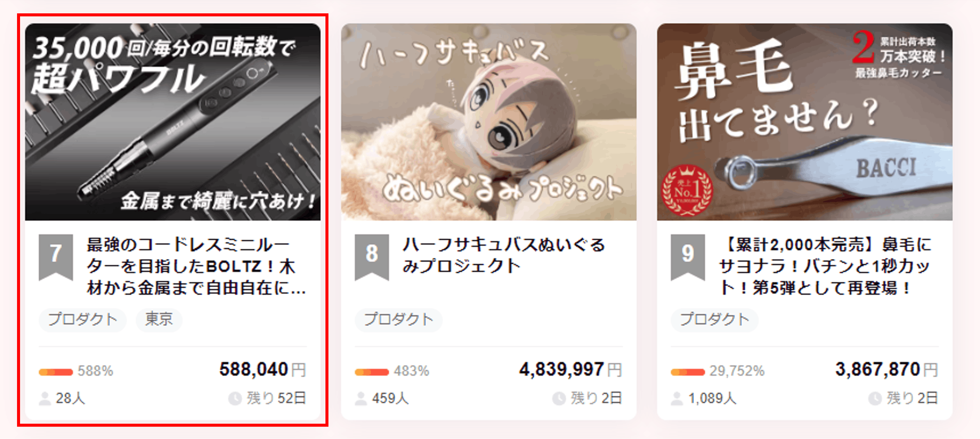Click clock icon beside 残り 52日

click(235, 399)
